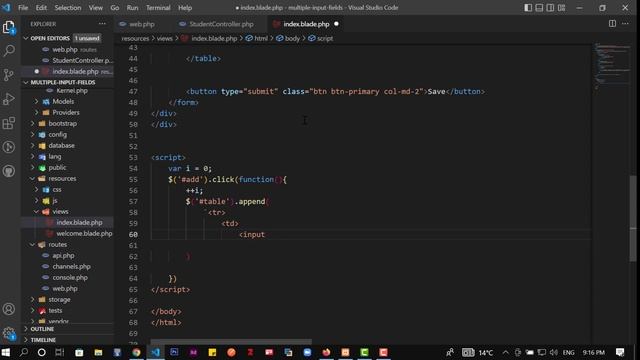Screen dimensions: 640x360
Task: Click unsaved dot on index.blade.php tab
Action: point(336,24)
